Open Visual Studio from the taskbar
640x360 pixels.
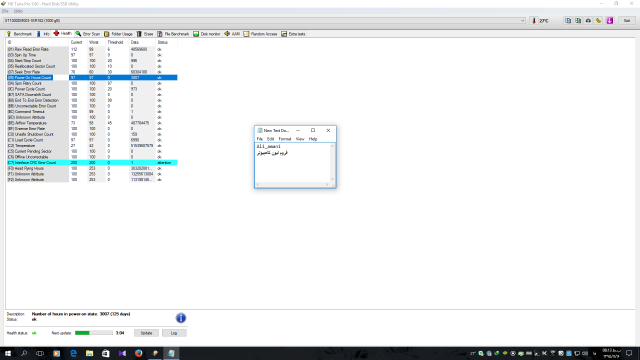click(122, 353)
